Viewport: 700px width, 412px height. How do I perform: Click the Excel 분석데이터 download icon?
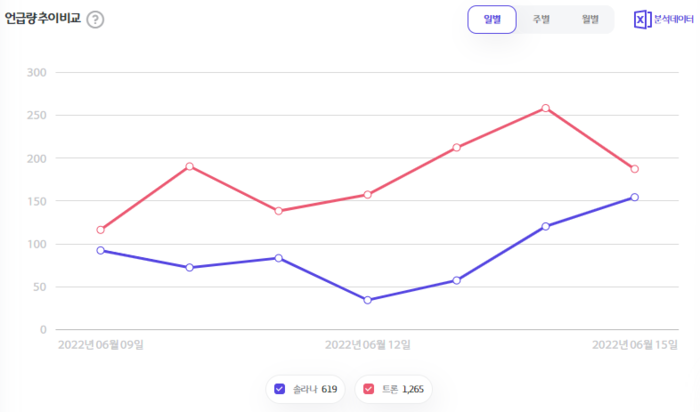[x=643, y=20]
